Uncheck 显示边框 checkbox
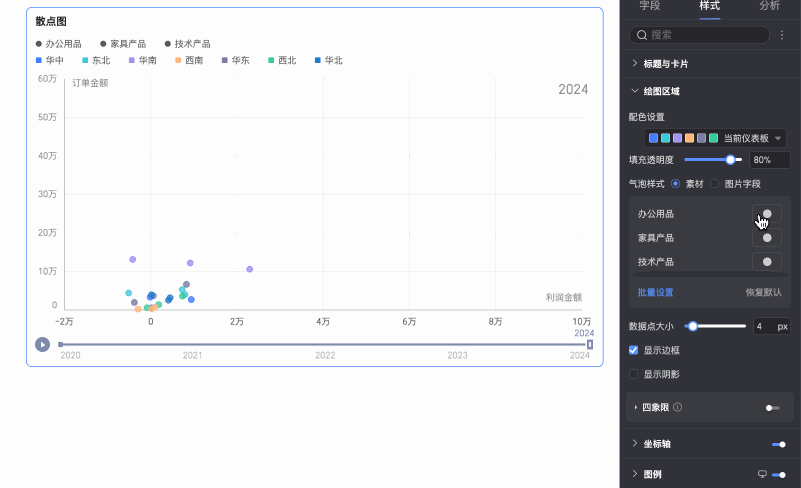This screenshot has width=801, height=488. click(x=633, y=350)
